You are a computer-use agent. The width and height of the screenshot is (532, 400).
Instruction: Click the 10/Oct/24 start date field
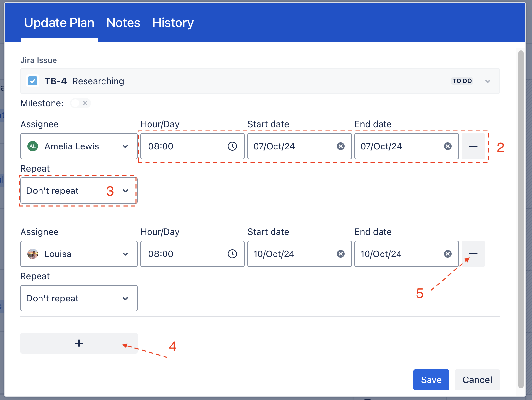300,254
